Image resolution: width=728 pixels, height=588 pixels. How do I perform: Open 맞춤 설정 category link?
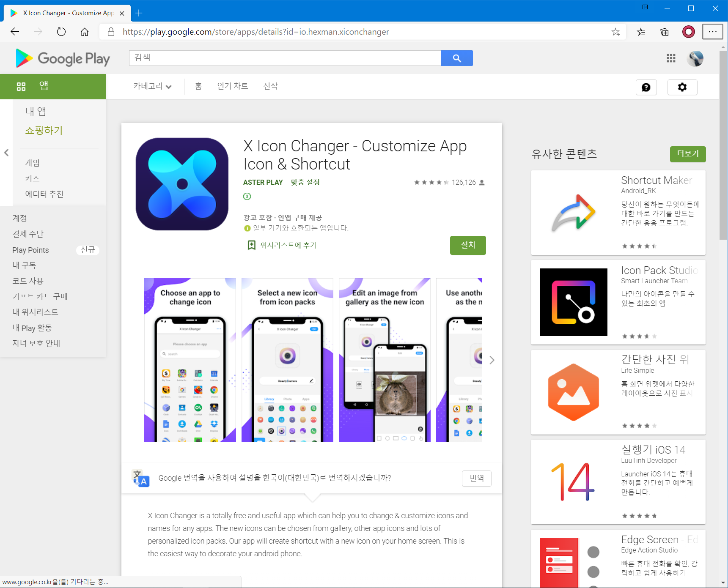pyautogui.click(x=305, y=182)
